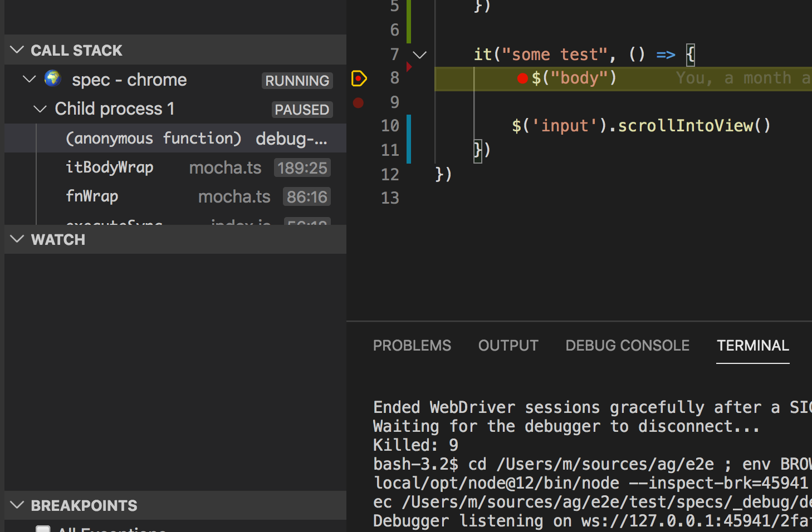812x532 pixels.
Task: Click line number 12 in the gutter
Action: click(390, 175)
